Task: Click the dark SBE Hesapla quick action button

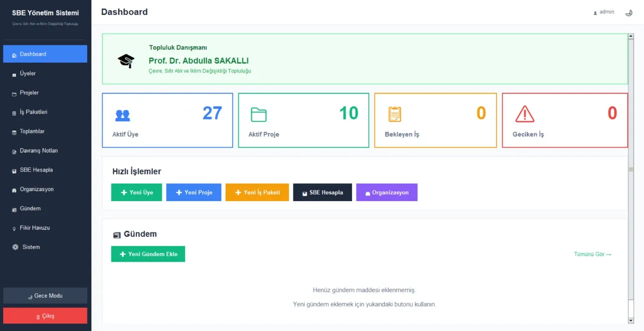Action: pos(323,192)
